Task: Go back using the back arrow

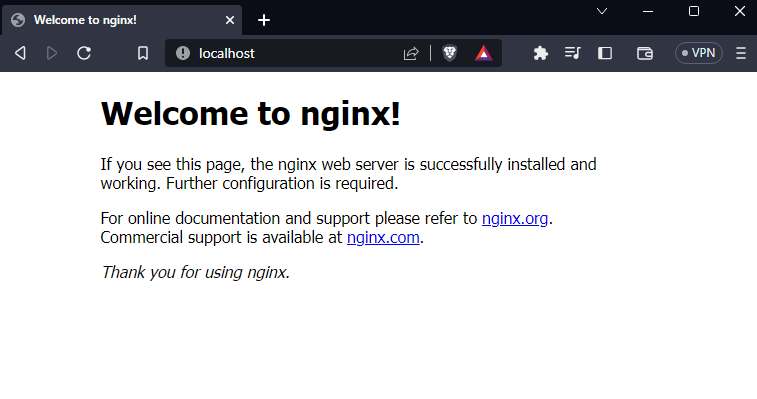Action: point(20,53)
